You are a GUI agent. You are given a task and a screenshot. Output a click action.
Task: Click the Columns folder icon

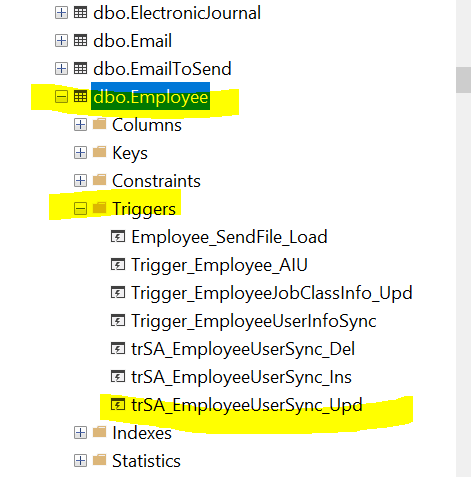click(99, 124)
